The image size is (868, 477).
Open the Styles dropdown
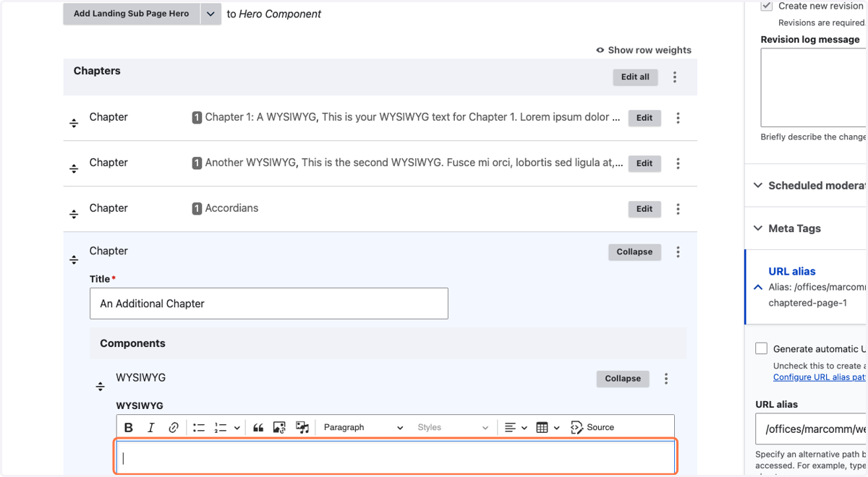pyautogui.click(x=453, y=427)
